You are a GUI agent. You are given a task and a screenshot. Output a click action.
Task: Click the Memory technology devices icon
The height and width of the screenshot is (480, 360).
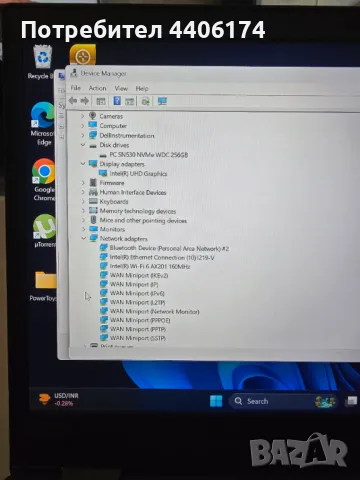[93, 210]
